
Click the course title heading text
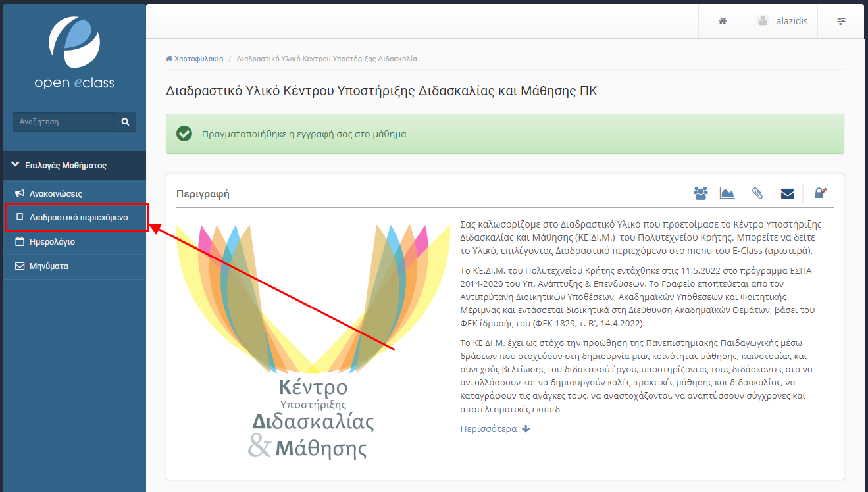[382, 91]
